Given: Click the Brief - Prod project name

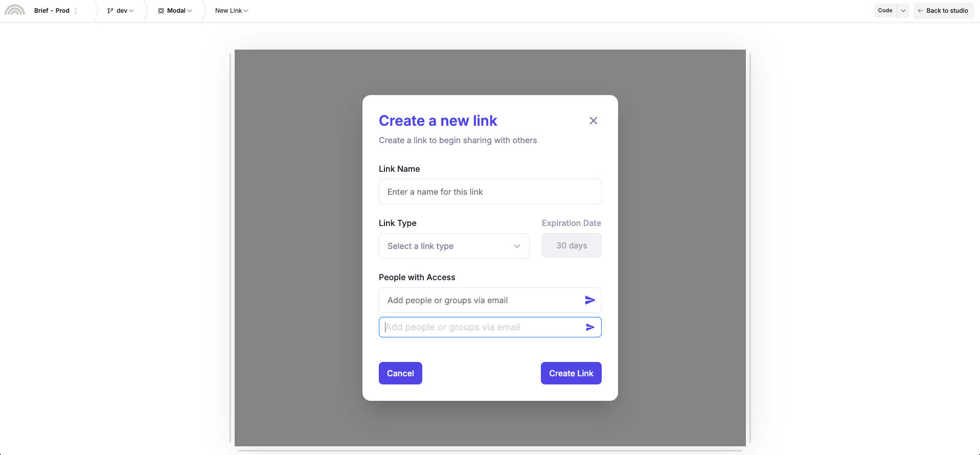Looking at the screenshot, I should click(x=52, y=11).
